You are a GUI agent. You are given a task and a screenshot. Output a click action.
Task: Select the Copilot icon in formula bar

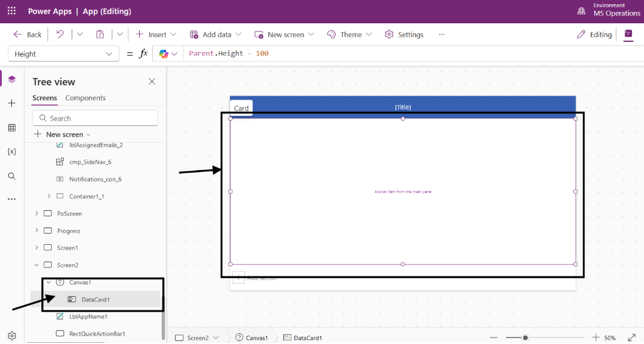click(x=164, y=53)
